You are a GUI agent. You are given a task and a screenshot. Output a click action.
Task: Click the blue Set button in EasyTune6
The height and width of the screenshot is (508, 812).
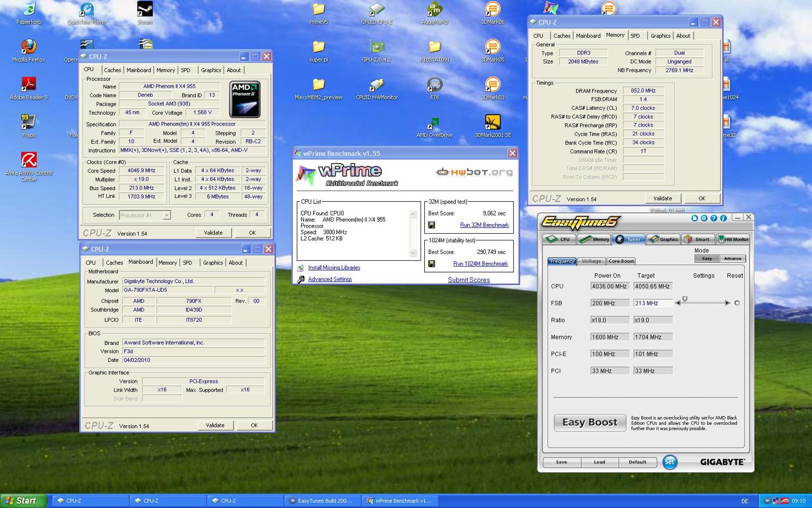(669, 462)
